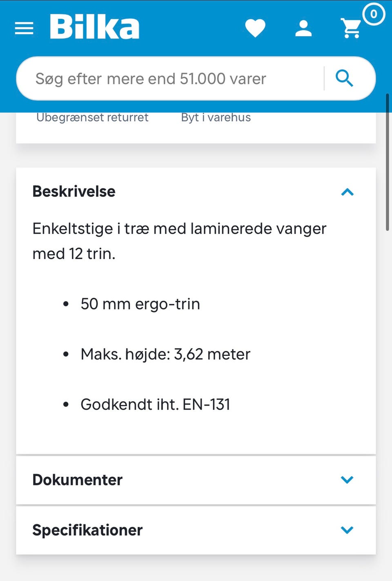Click the Beskrivelse section heading

[74, 191]
